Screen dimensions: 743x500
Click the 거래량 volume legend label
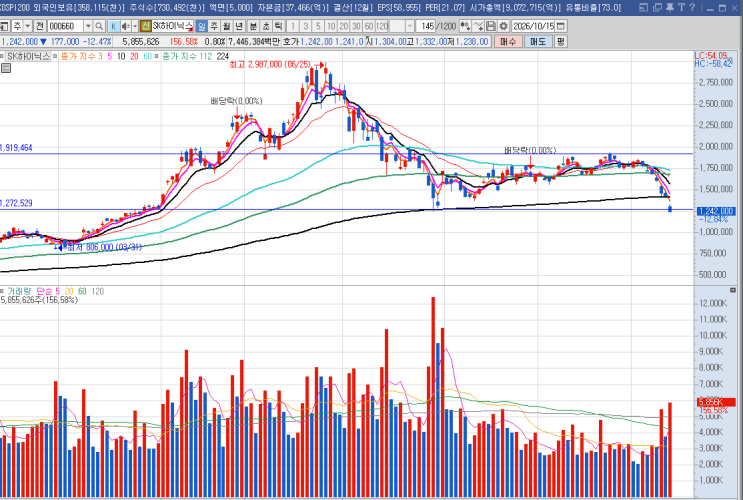(x=19, y=291)
